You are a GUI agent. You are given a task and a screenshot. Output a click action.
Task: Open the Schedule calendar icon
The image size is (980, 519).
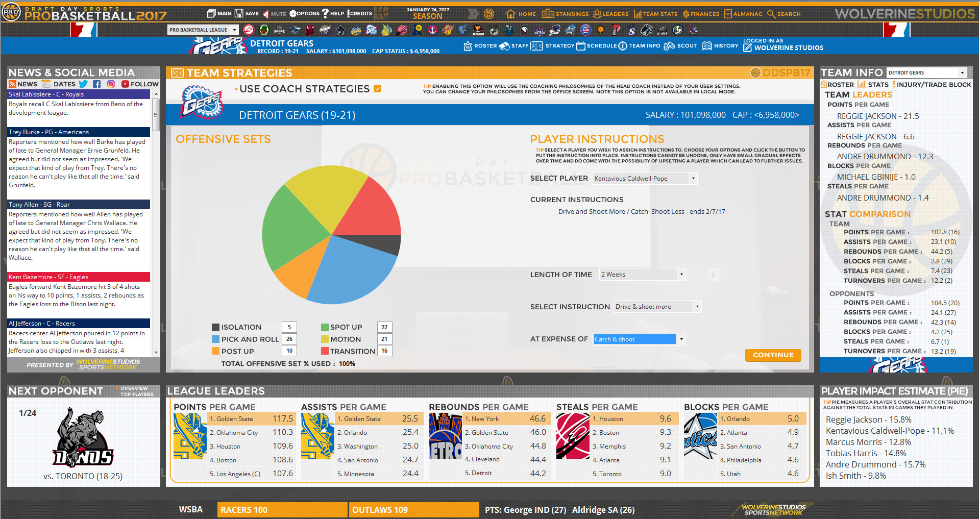coord(581,45)
